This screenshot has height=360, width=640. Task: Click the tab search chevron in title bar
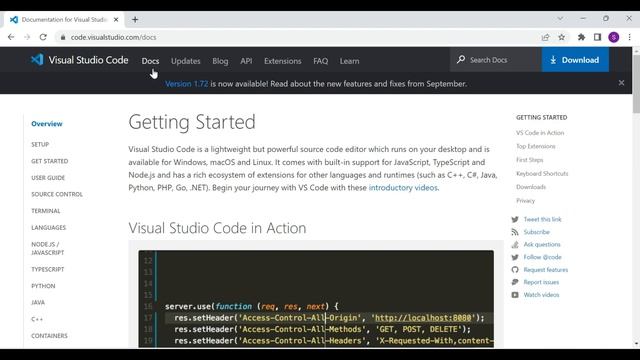[x=560, y=19]
